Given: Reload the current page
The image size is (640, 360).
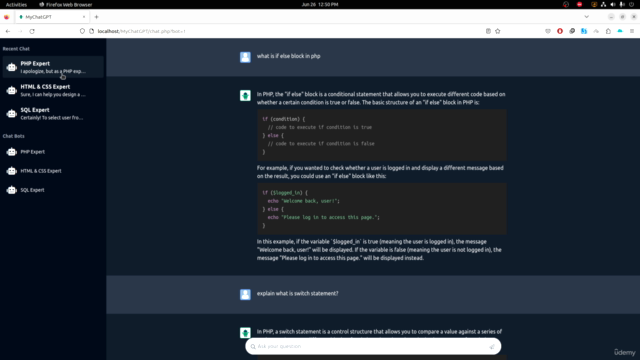Looking at the screenshot, I should pyautogui.click(x=32, y=31).
